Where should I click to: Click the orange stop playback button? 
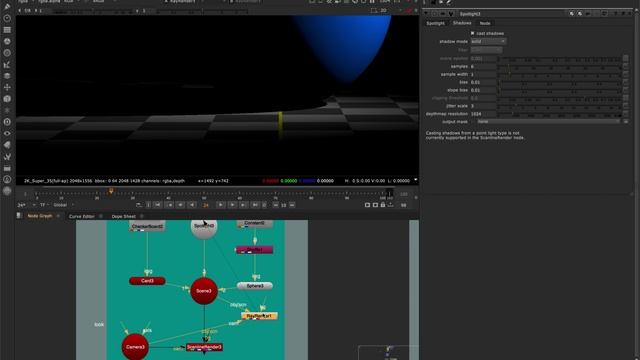click(x=206, y=205)
